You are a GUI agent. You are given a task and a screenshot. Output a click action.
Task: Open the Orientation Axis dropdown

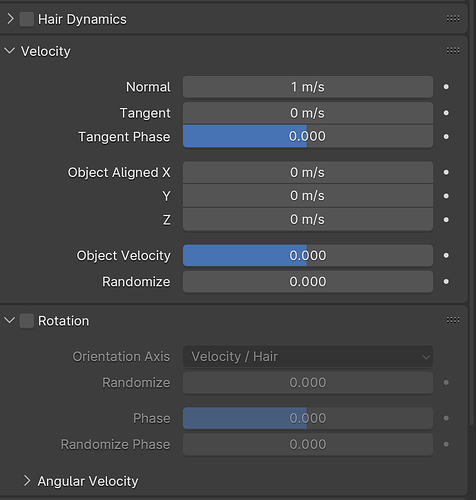(308, 357)
